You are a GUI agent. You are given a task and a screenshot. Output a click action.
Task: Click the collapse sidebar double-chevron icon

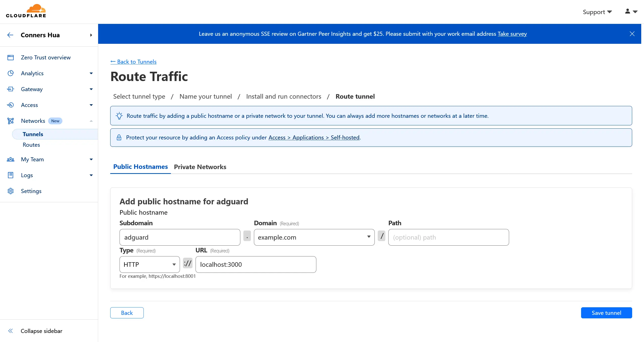click(x=11, y=331)
